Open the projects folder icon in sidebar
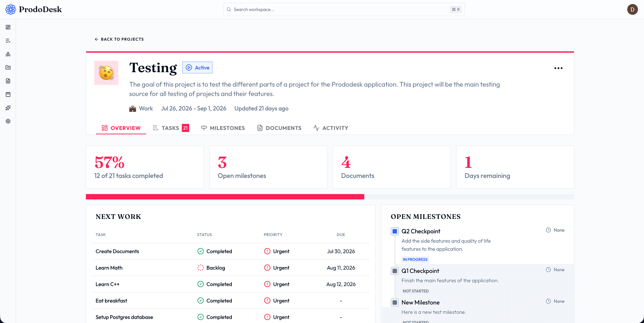 coord(8,67)
